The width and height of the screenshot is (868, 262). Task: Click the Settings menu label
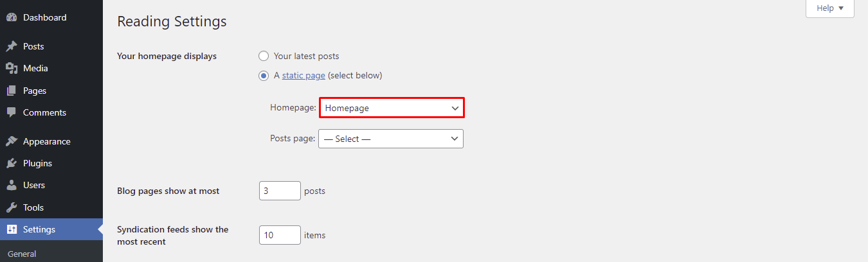pyautogui.click(x=39, y=229)
